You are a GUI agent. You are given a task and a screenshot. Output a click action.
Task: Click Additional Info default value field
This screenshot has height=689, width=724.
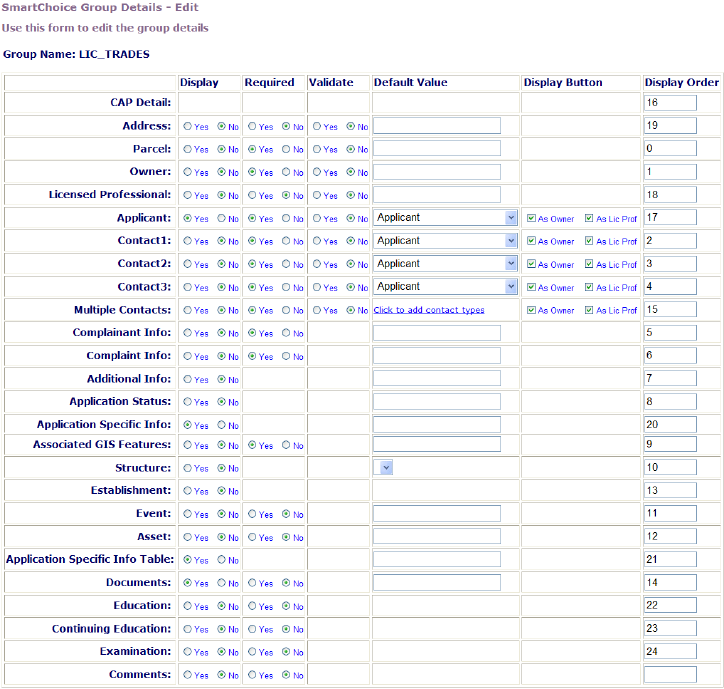pos(437,378)
